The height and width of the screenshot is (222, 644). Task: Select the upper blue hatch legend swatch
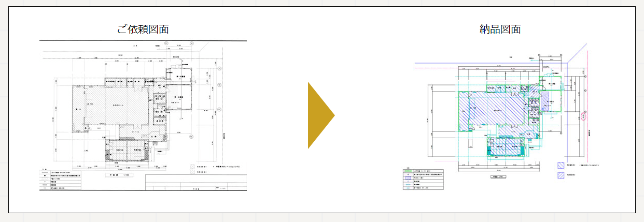(561, 166)
